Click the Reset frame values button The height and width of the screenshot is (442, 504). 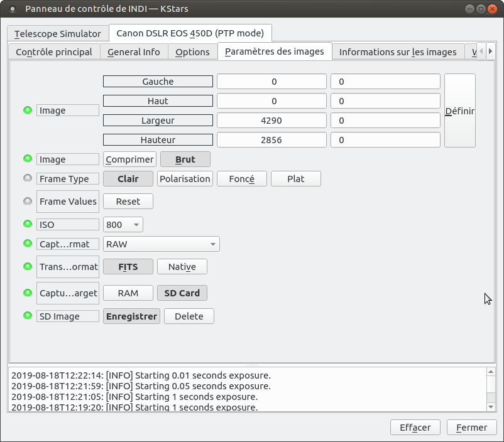[x=128, y=202]
